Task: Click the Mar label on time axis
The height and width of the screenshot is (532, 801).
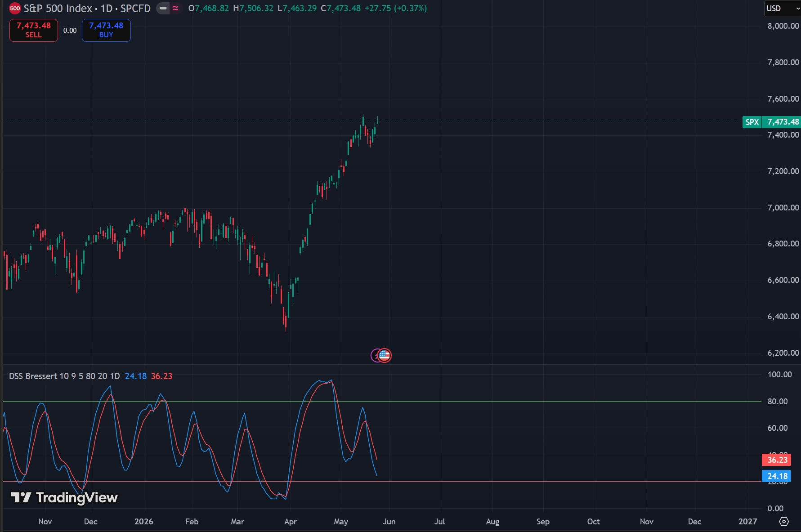Action: 237,522
